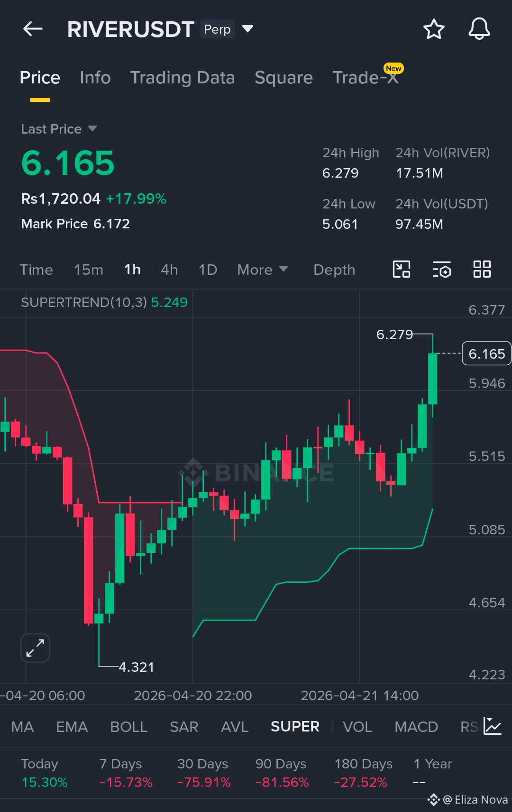Open the Trade-X tab
Viewport: 512px width, 812px height.
366,78
